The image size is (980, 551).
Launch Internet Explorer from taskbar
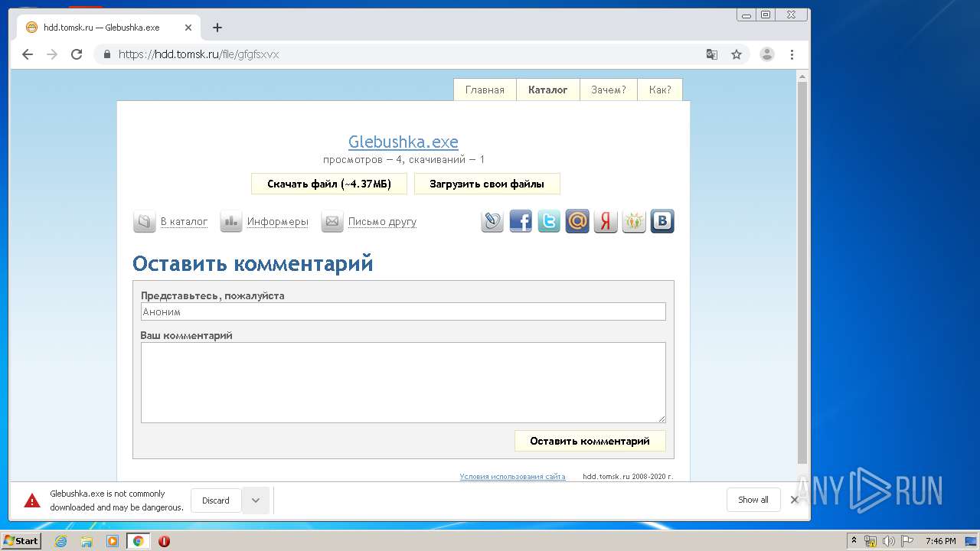click(60, 541)
